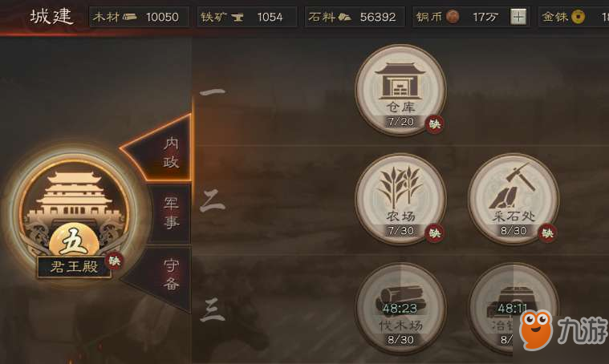Click the 缺 badge on 农场
The height and width of the screenshot is (364, 609).
click(x=435, y=233)
